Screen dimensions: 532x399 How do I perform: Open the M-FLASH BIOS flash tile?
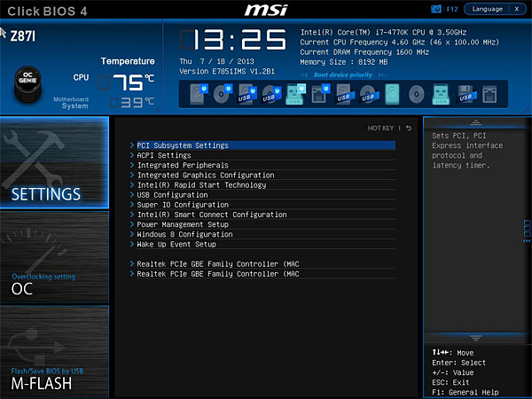click(x=54, y=351)
